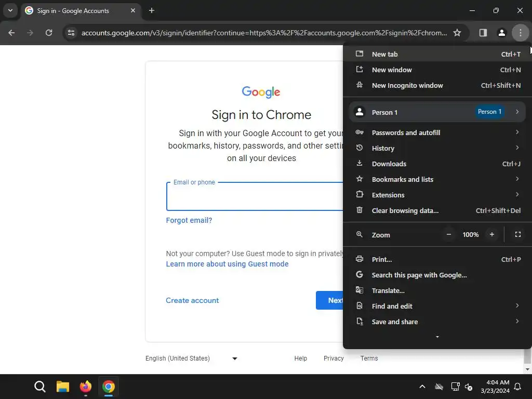The height and width of the screenshot is (399, 532).
Task: Open the notifications bell in taskbar
Action: pos(517,387)
